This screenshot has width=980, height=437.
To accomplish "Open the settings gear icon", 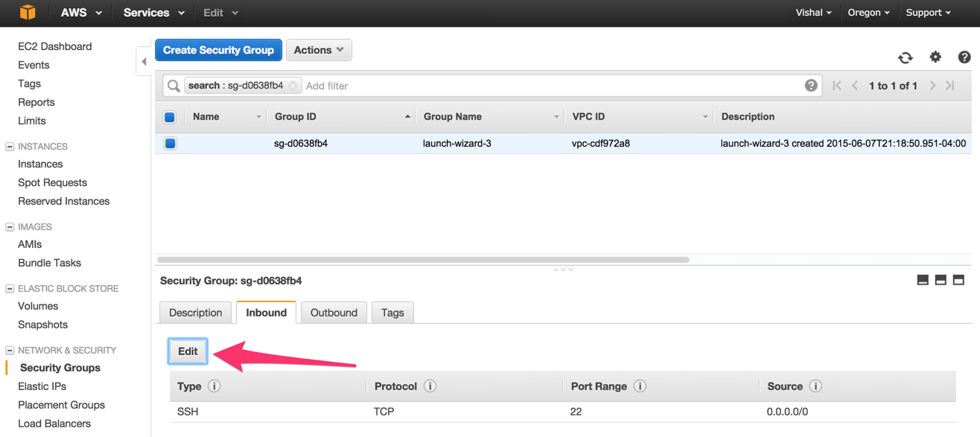I will (935, 57).
